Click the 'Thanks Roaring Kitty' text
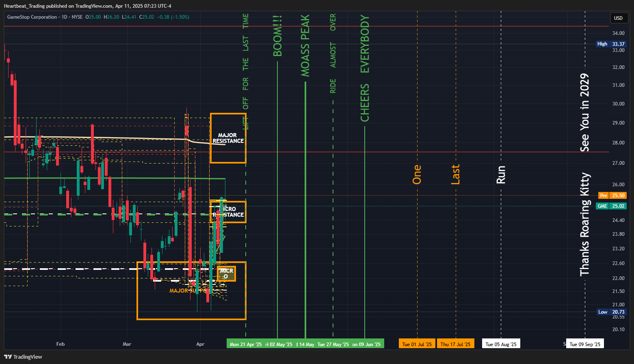The width and height of the screenshot is (634, 364). coord(585,224)
